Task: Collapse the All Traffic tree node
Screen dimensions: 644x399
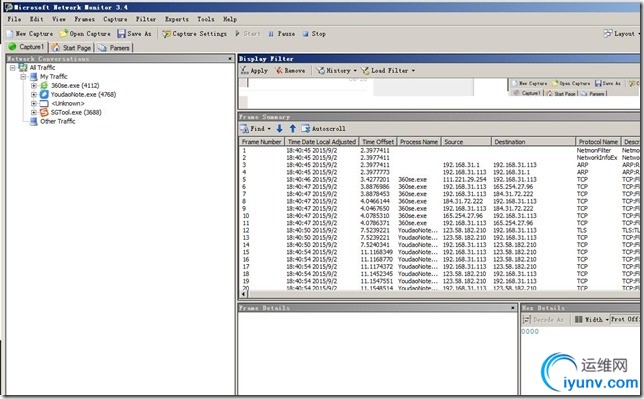Action: coord(13,67)
